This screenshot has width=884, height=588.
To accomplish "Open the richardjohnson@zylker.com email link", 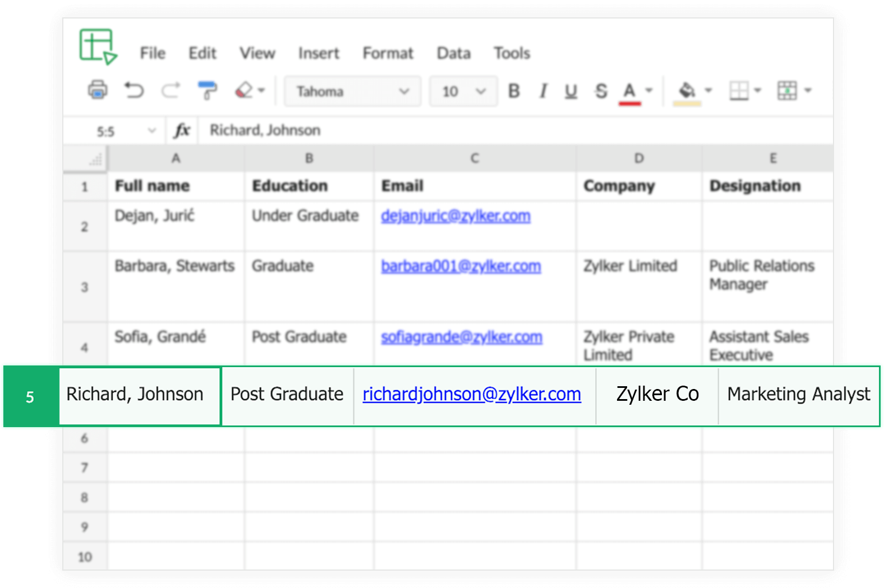I will [472, 394].
